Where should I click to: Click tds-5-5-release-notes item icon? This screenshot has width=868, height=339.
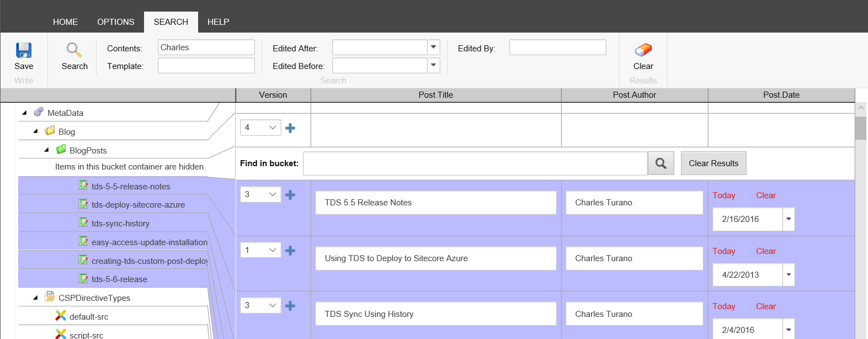click(83, 186)
